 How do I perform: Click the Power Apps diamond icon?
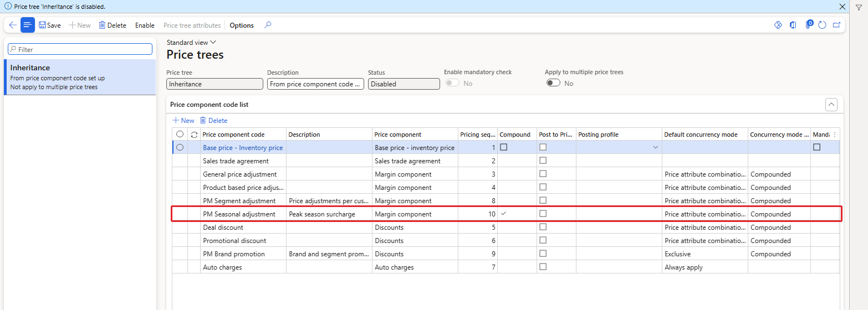coord(778,25)
